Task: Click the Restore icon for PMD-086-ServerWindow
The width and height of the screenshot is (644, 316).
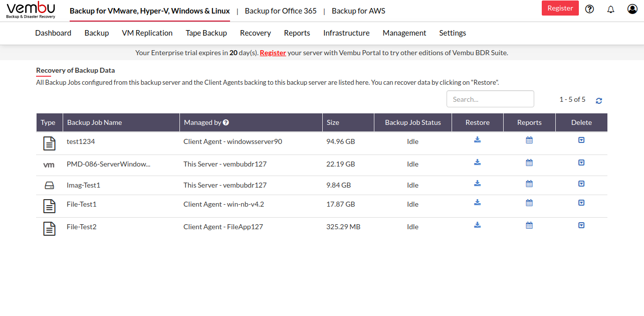Action: [478, 163]
